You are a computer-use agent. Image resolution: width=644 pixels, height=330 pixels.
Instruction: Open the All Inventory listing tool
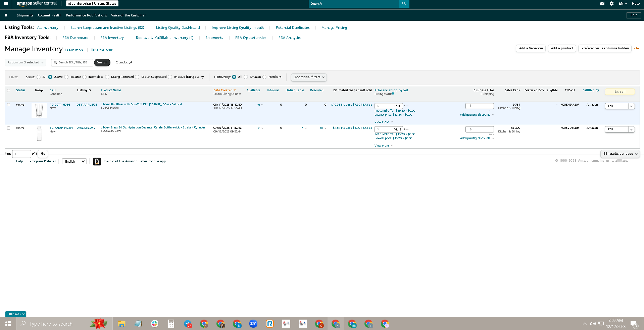pos(48,28)
